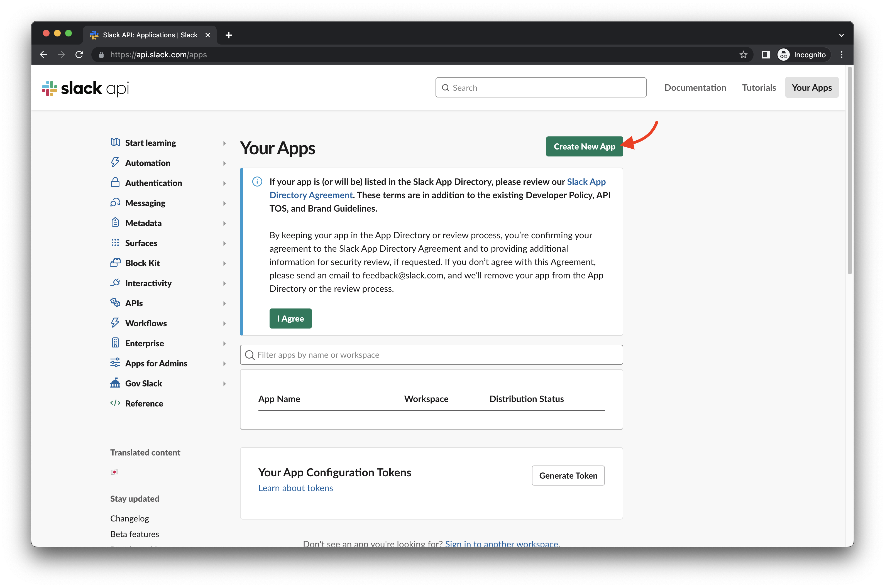Screen dimensions: 885x588
Task: Focus the Filter apps input field
Action: pyautogui.click(x=431, y=355)
